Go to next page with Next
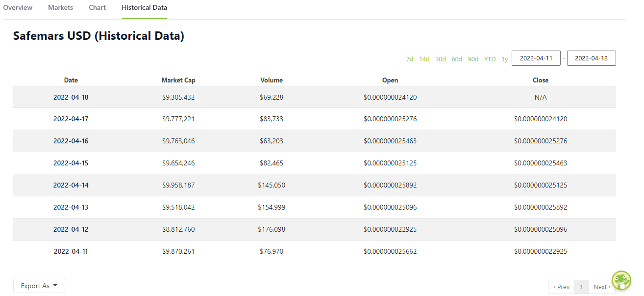This screenshot has height=296, width=644. tap(602, 287)
